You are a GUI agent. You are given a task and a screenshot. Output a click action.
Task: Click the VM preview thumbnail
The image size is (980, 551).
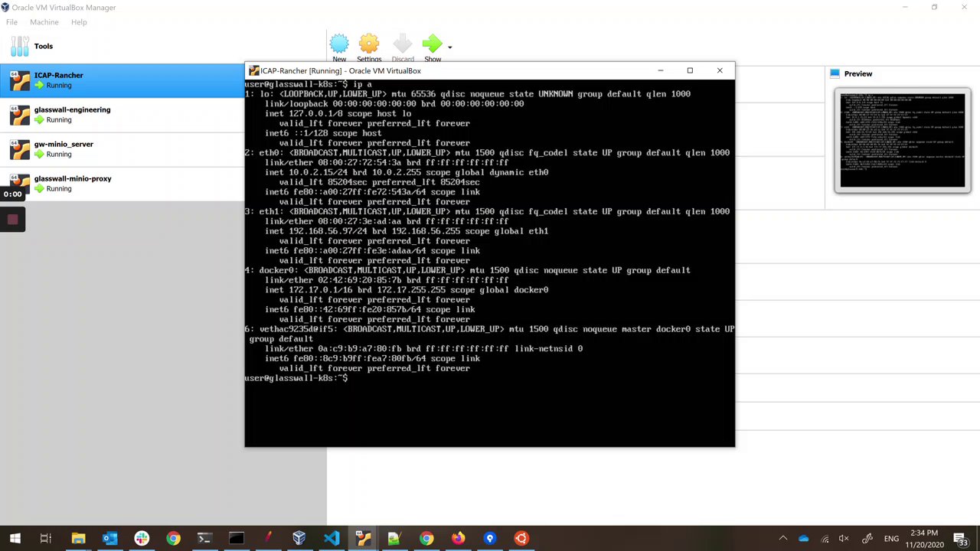coord(903,140)
